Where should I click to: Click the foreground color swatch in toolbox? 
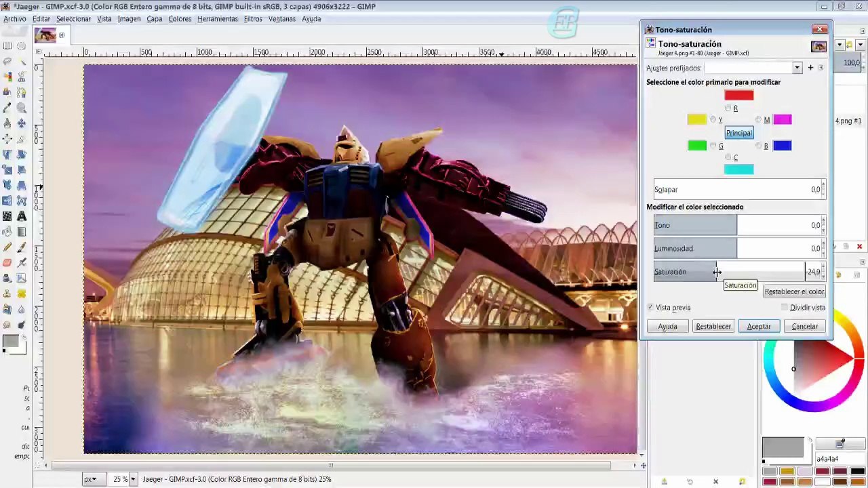click(10, 342)
